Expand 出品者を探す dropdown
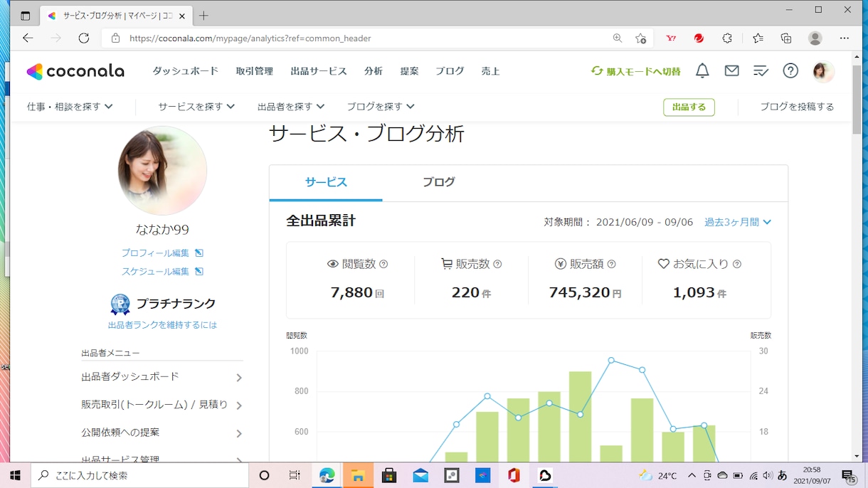Viewport: 868px width, 488px height. (x=291, y=107)
